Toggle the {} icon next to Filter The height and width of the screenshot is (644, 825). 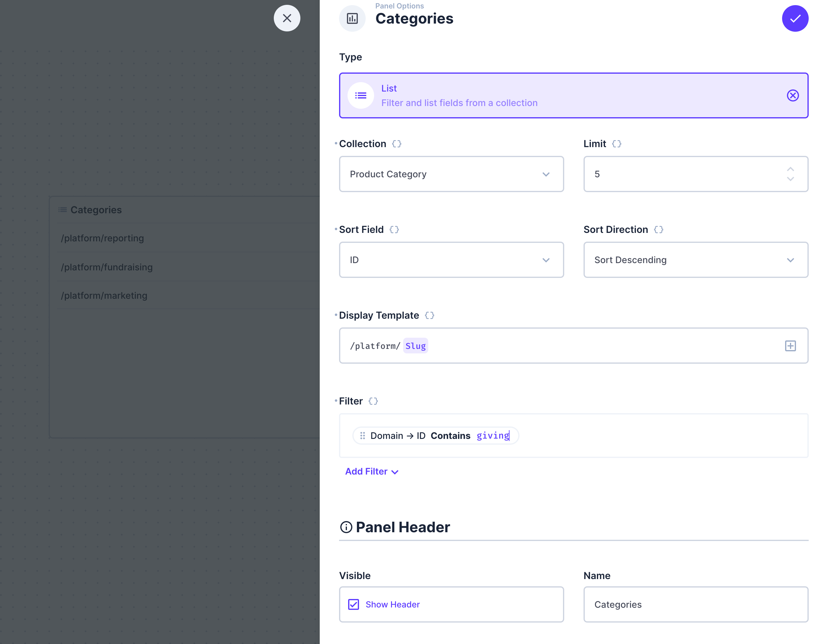point(373,401)
